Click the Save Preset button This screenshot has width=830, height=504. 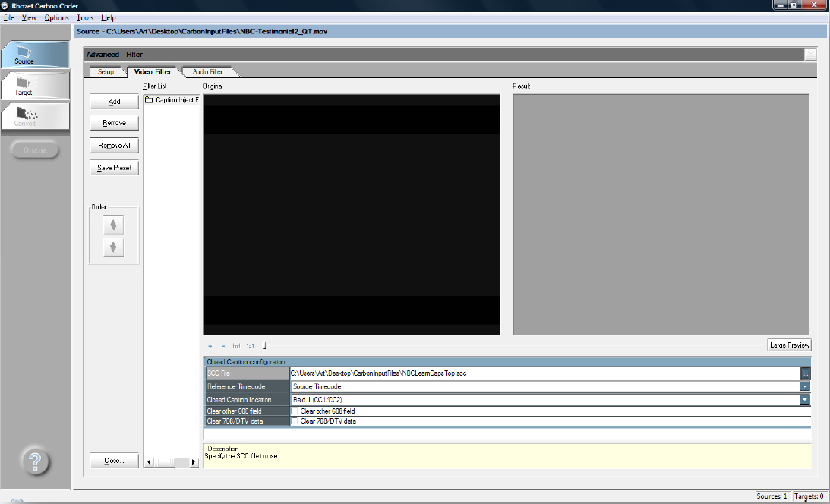click(113, 167)
